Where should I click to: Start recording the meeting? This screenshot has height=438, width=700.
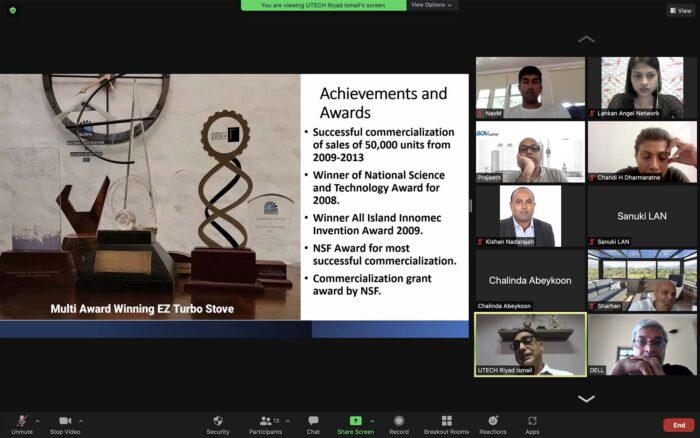tap(399, 422)
